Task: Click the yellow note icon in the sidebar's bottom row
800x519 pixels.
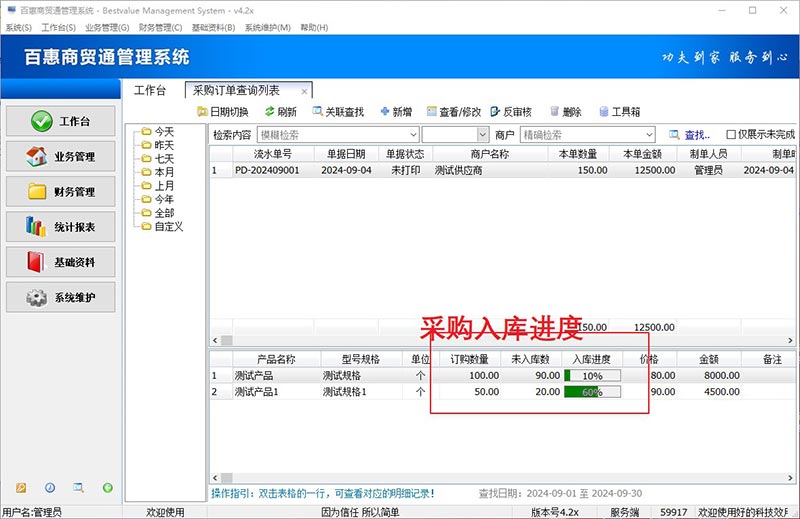Action: (x=21, y=488)
